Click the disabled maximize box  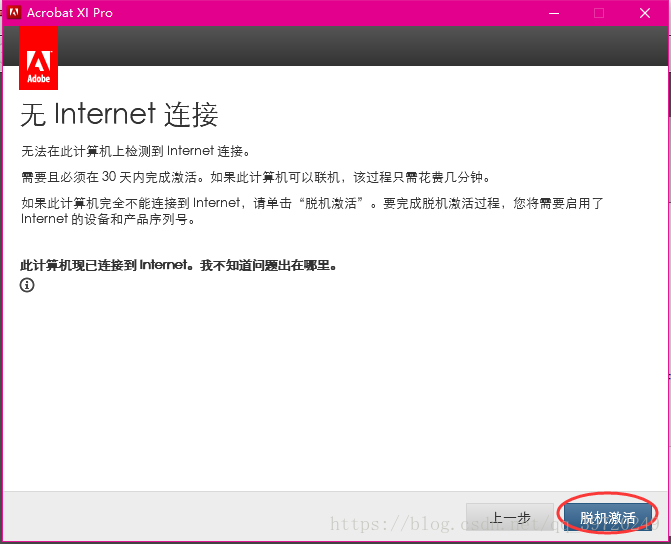(599, 13)
